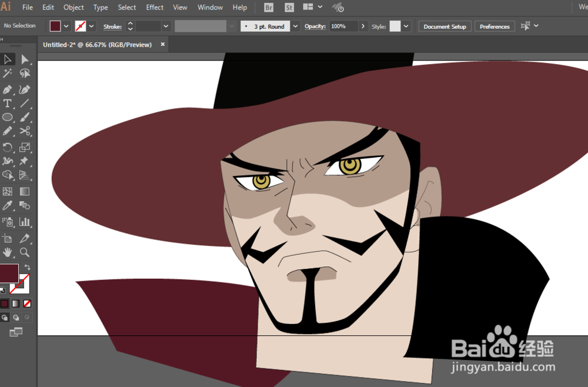Open the stroke weight dropdown

(x=166, y=26)
